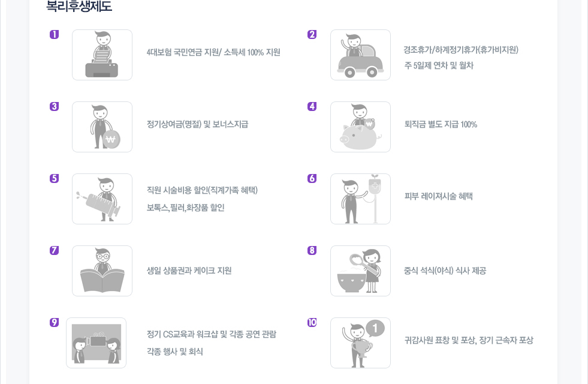The height and width of the screenshot is (384, 588).
Task: Select the projector workshop illustration
Action: (96, 343)
